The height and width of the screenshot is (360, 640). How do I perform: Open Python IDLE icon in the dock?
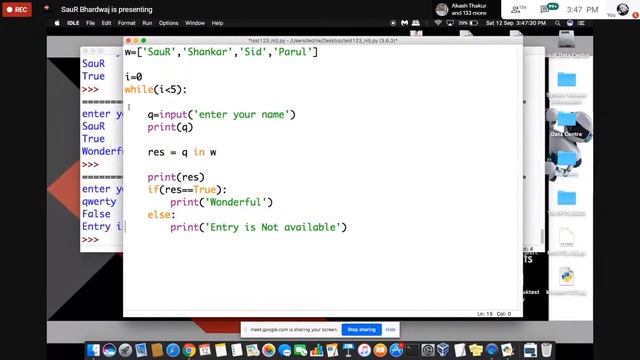(x=507, y=350)
